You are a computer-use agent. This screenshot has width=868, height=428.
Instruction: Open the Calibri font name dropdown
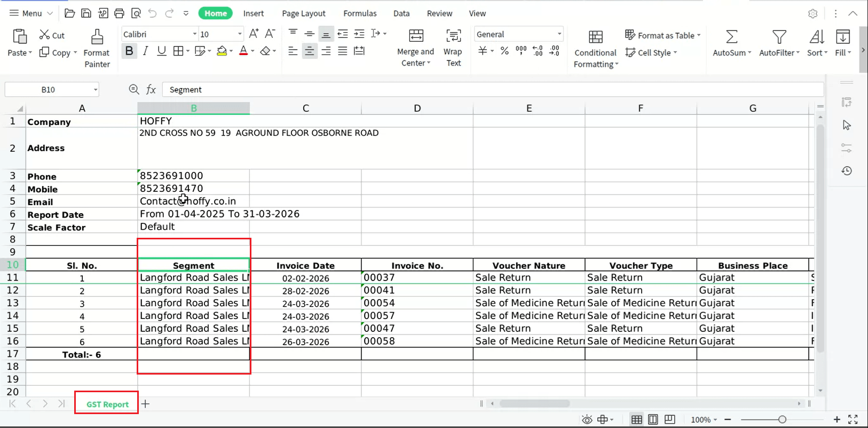195,34
